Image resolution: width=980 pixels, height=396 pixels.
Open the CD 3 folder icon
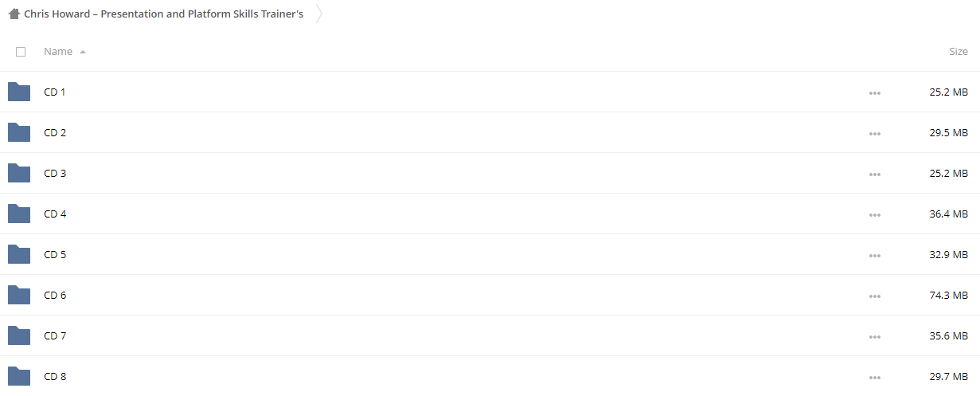click(19, 173)
